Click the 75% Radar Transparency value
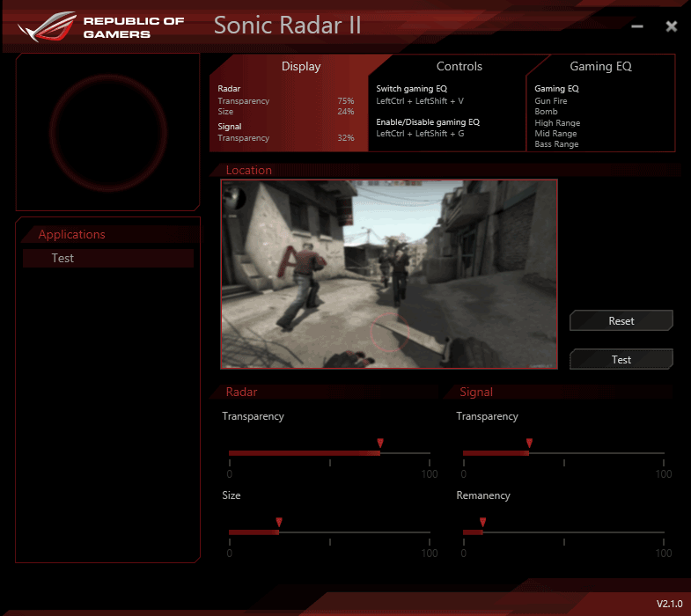 (346, 101)
